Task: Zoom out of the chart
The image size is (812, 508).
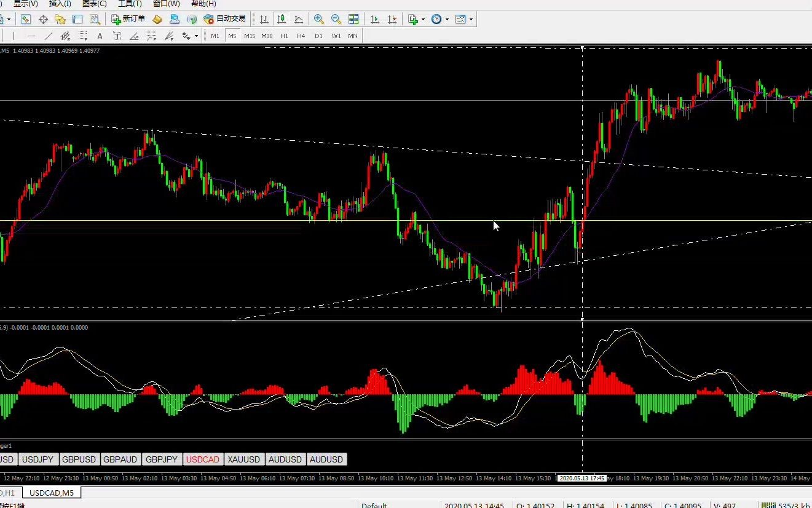Action: pyautogui.click(x=336, y=19)
